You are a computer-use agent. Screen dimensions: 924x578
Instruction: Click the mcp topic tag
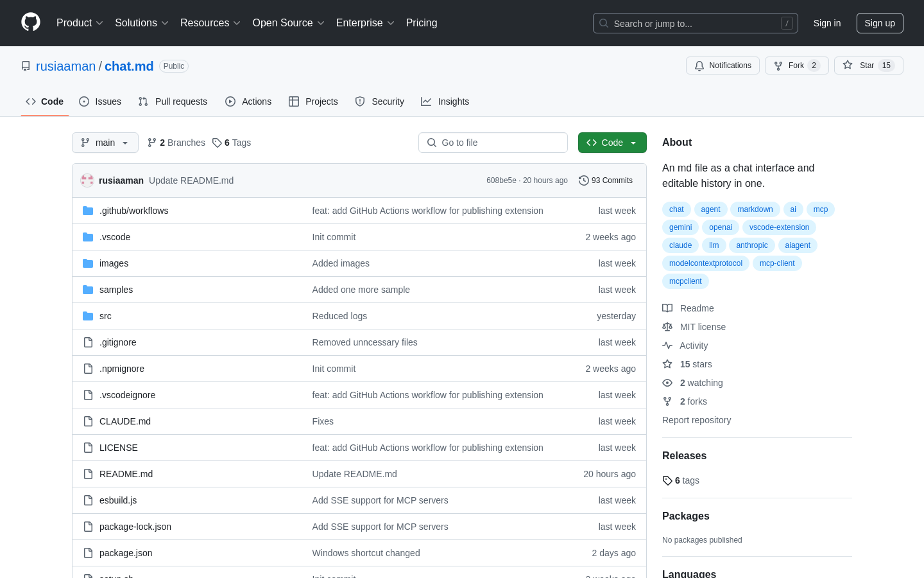pyautogui.click(x=821, y=209)
